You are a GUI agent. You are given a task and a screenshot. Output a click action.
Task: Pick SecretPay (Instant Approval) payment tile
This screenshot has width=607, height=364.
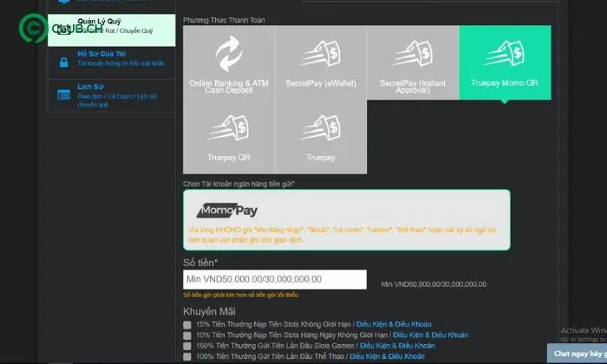pos(413,62)
